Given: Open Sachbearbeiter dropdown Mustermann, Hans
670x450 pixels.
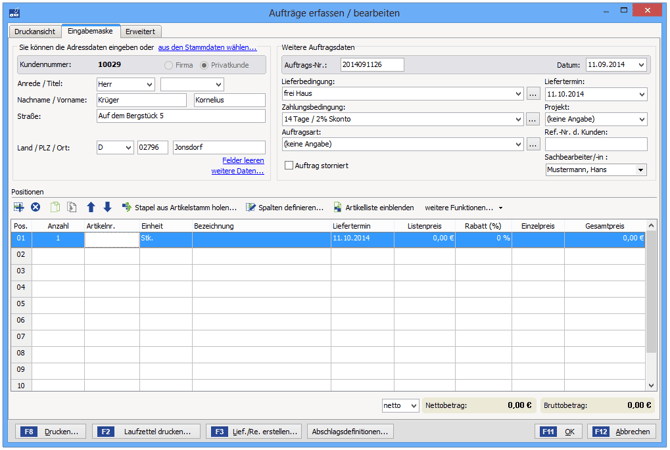Looking at the screenshot, I should (x=640, y=170).
